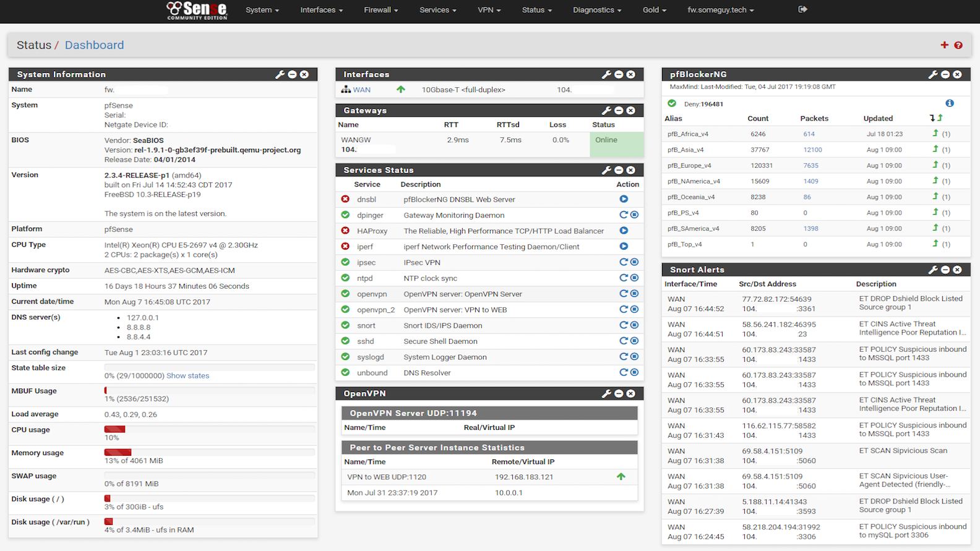Stop the sshd service

634,341
